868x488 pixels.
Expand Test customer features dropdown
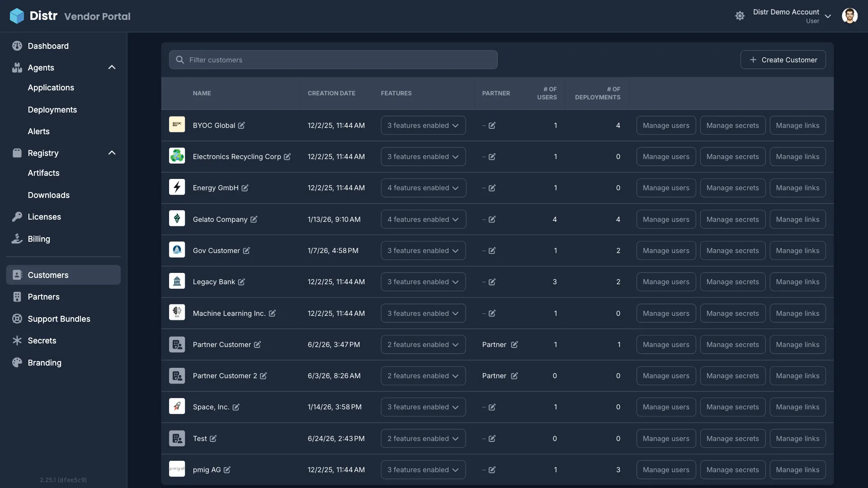[423, 438]
